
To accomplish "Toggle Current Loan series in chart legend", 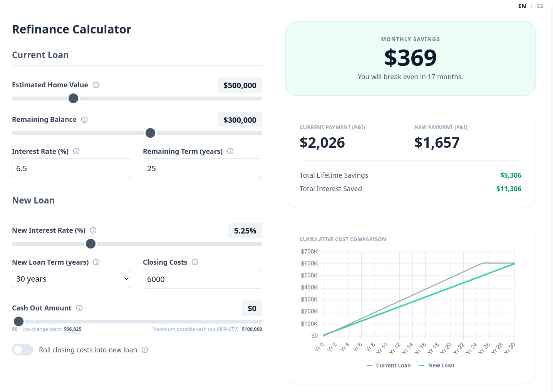I will tap(389, 365).
